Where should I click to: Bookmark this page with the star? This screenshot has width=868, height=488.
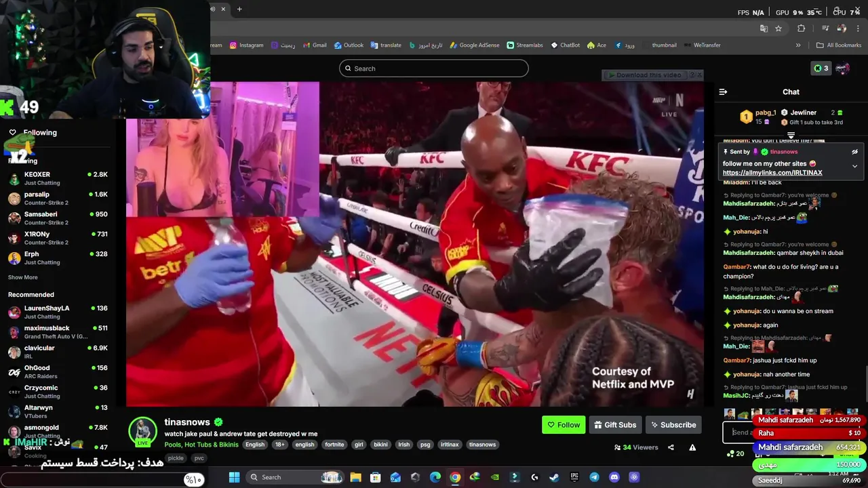(778, 28)
